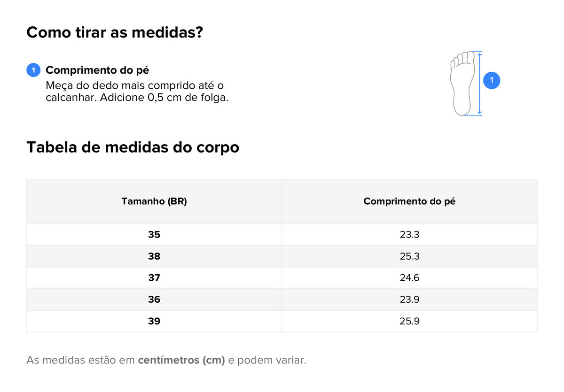The width and height of the screenshot is (564, 392).
Task: Click the bold 'centímetros (cm)' footnote text
Action: click(x=181, y=361)
